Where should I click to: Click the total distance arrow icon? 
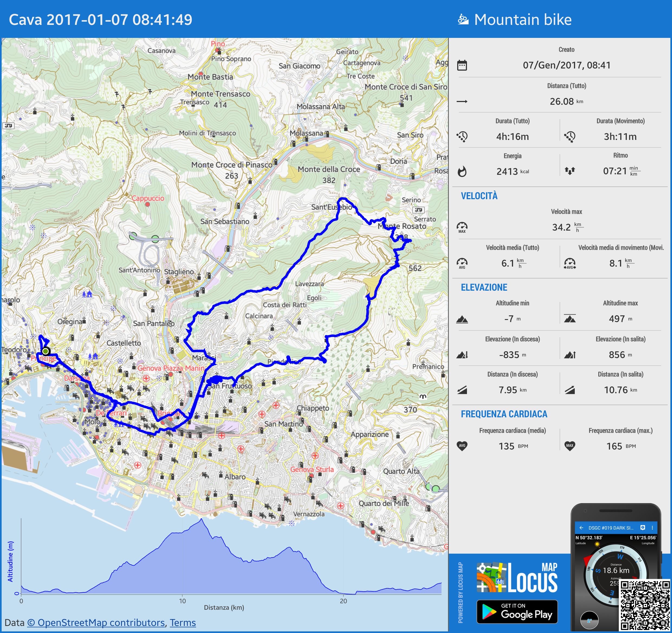coord(462,101)
